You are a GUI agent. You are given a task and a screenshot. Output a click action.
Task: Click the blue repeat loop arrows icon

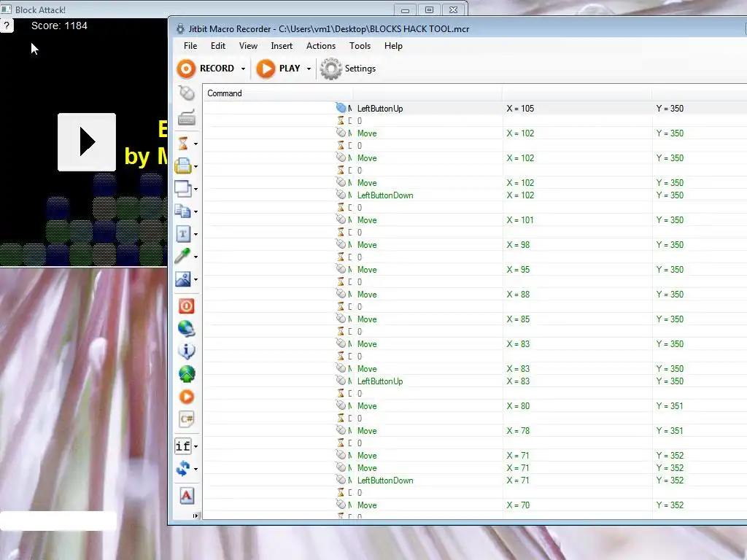[x=183, y=469]
